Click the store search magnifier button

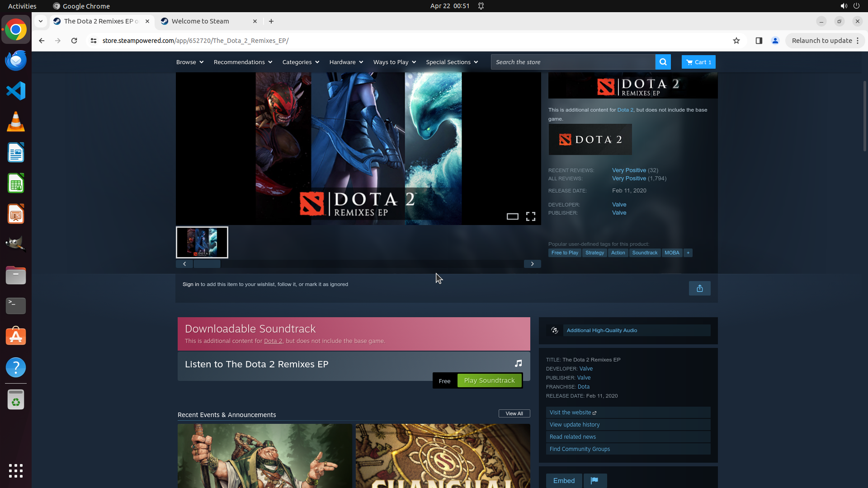[x=663, y=62]
